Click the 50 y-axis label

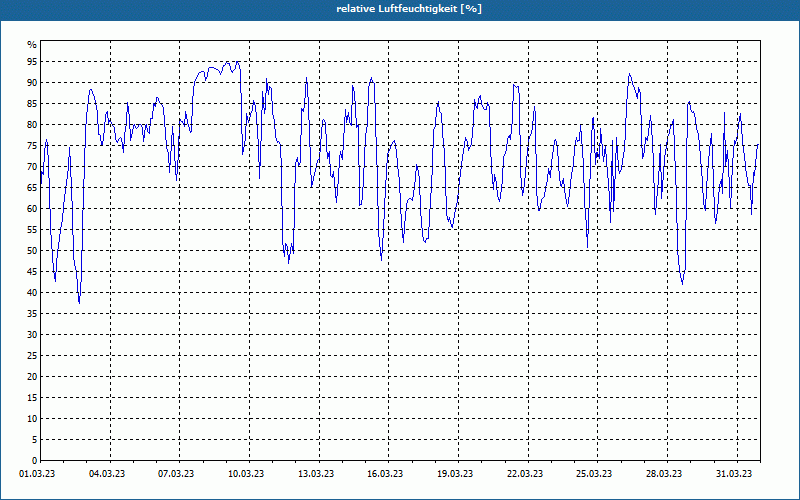pyautogui.click(x=32, y=251)
